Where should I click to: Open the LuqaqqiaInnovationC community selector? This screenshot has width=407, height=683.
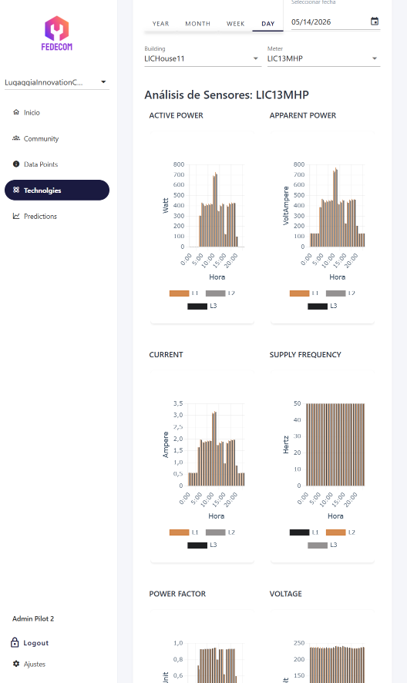57,82
